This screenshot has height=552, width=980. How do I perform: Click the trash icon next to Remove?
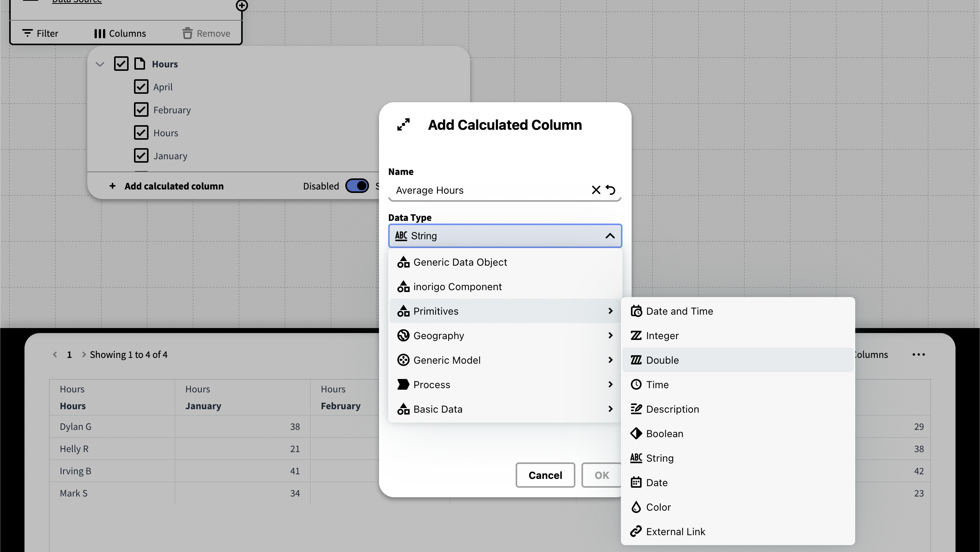pos(187,33)
